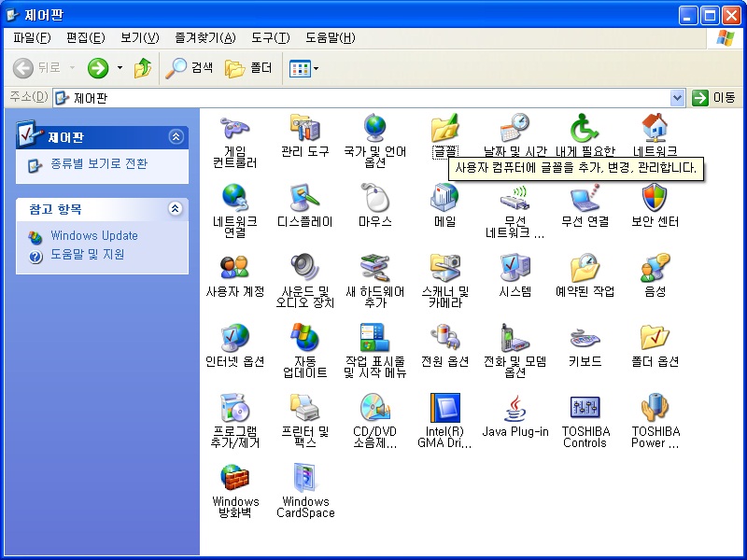
Task: Expand the address bar dropdown arrow
Action: click(x=677, y=98)
